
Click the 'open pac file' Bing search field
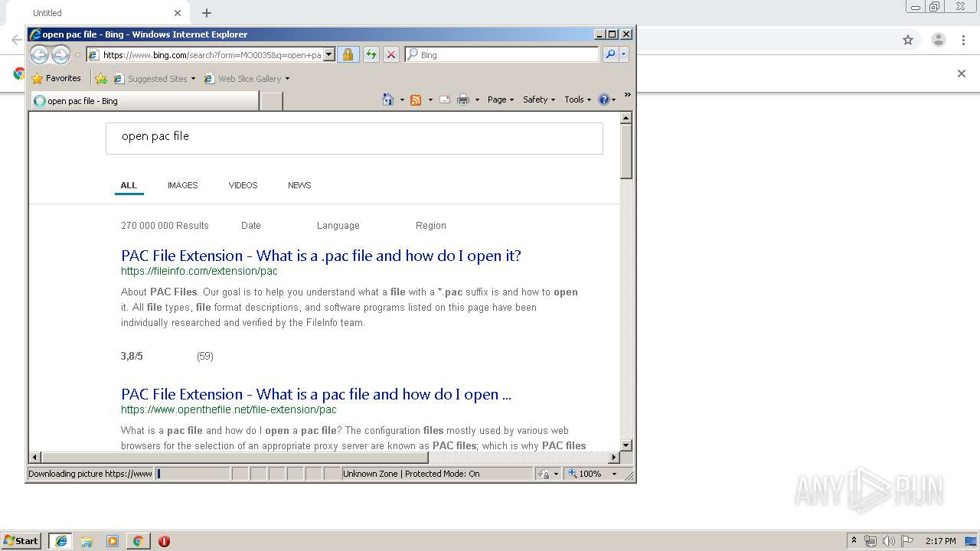tap(354, 139)
